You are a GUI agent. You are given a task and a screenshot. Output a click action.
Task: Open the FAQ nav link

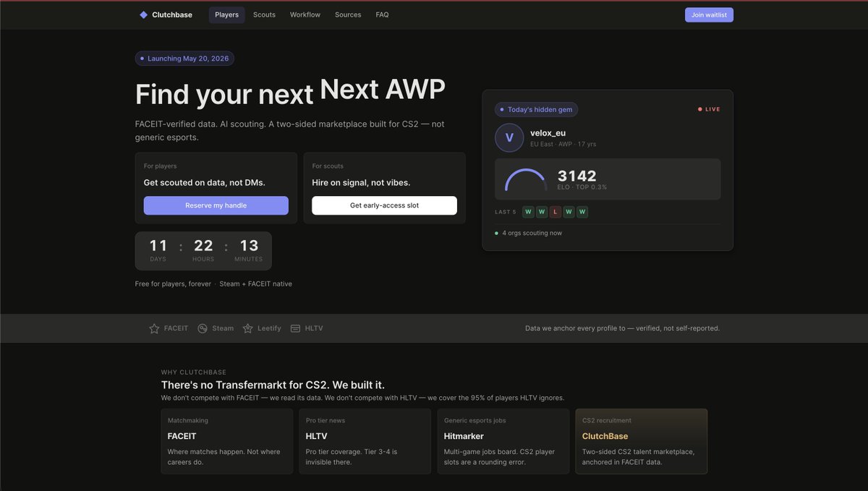(382, 14)
